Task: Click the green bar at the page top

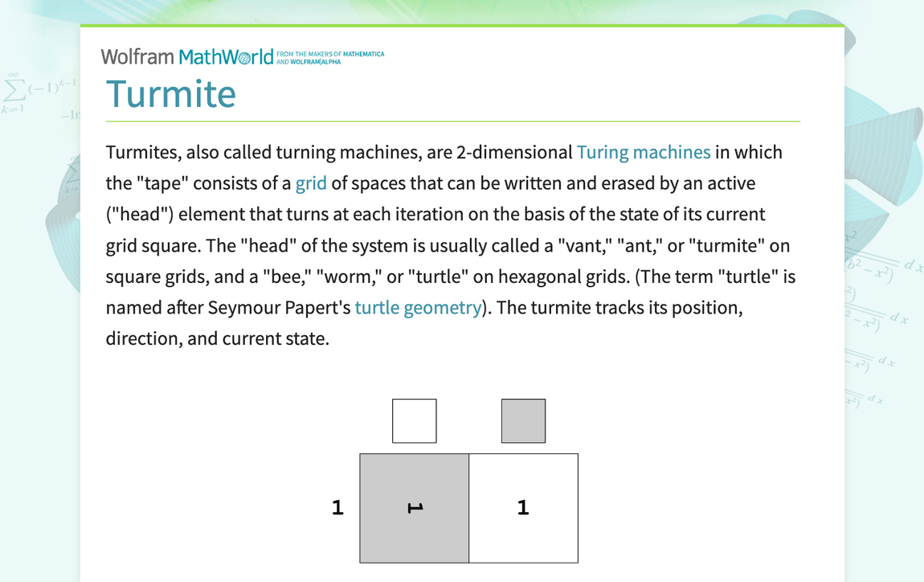Action: point(462,25)
